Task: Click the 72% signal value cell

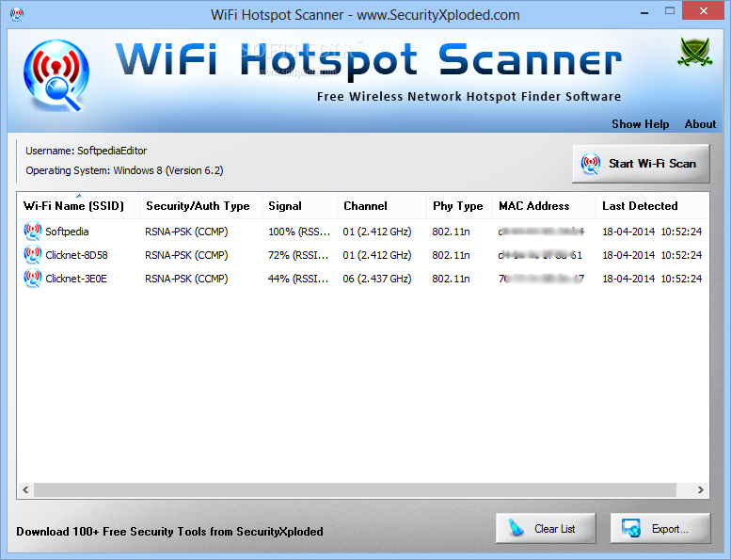Action: pyautogui.click(x=298, y=255)
